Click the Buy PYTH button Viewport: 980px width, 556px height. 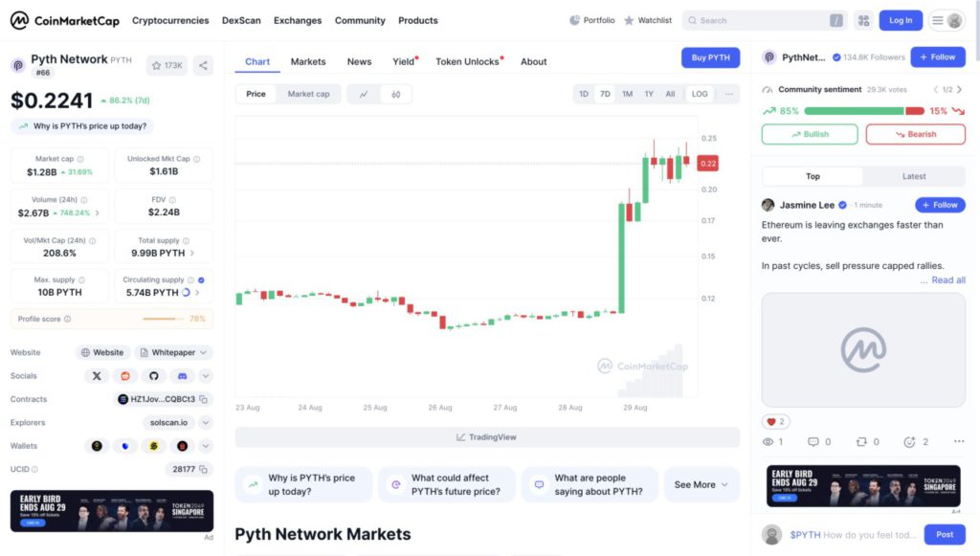[710, 57]
